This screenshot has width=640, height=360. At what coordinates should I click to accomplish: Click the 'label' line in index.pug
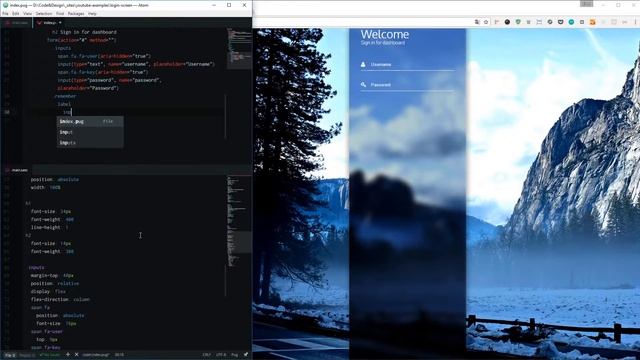click(x=64, y=104)
